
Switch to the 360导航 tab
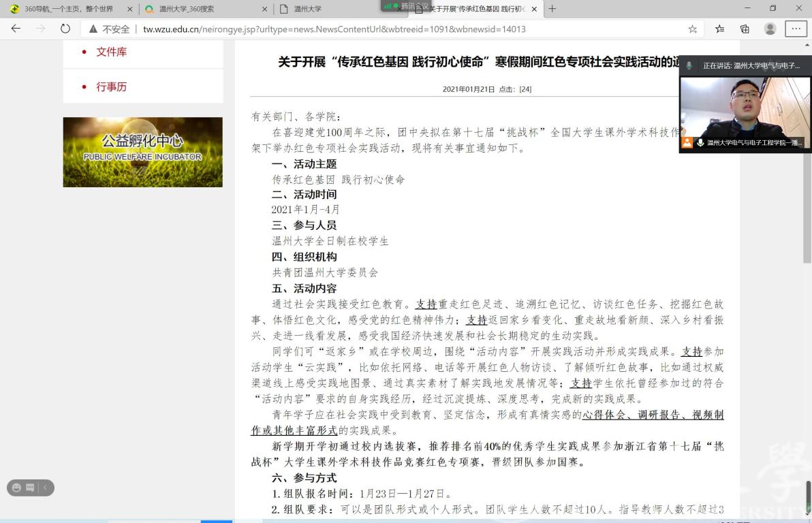pos(68,9)
